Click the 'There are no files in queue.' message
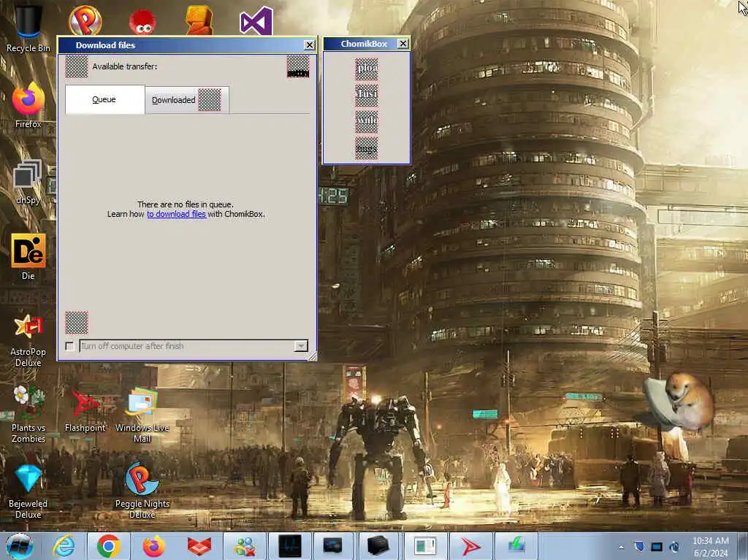Image resolution: width=748 pixels, height=560 pixels. tap(185, 204)
